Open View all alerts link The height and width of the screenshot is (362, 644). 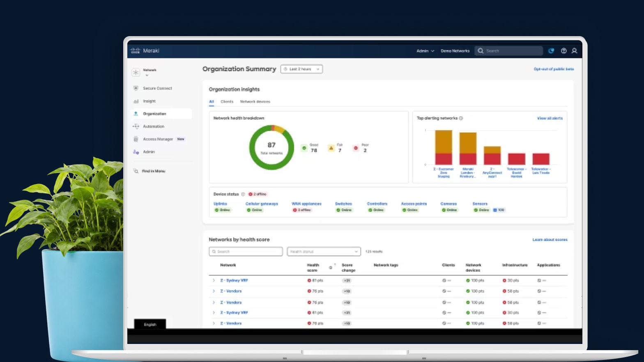[x=550, y=118]
